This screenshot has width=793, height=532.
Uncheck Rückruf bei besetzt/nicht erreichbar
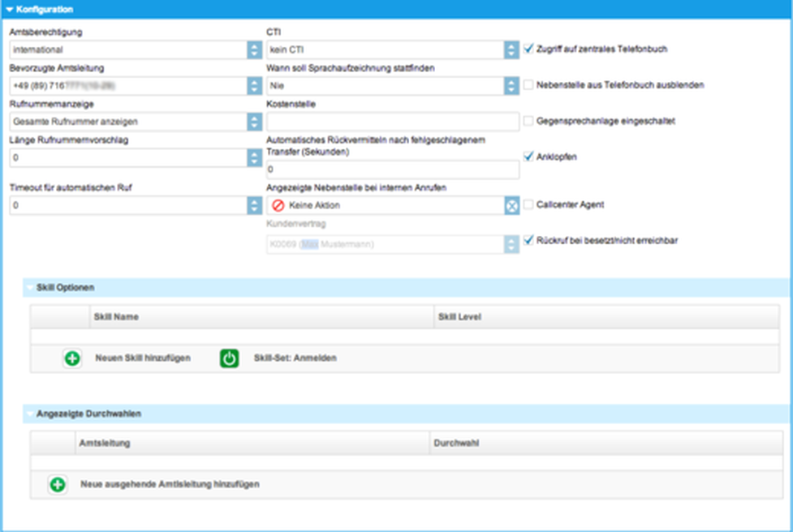point(529,240)
